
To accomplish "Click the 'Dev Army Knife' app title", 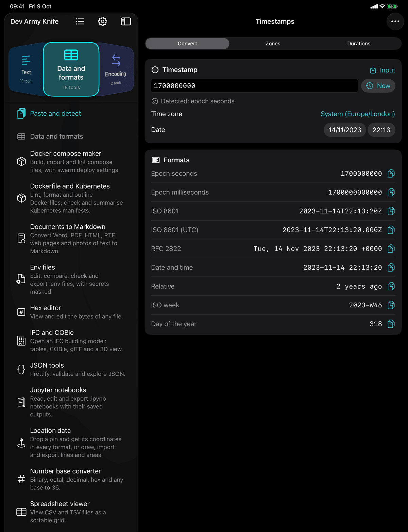I will coord(34,21).
